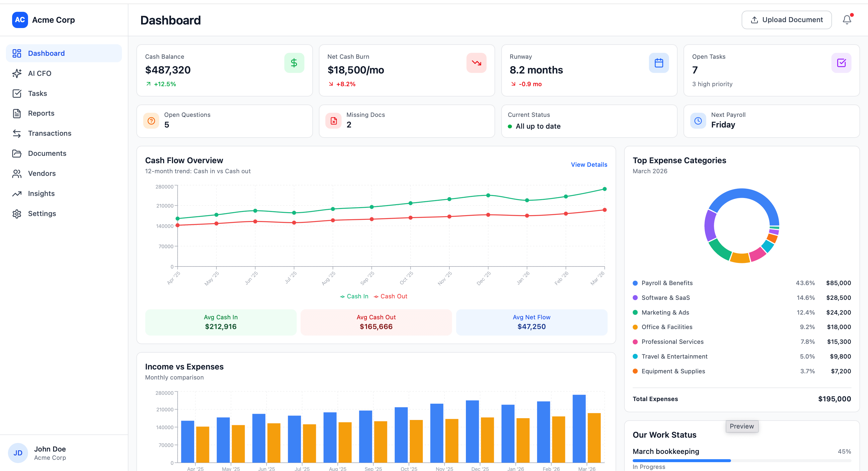This screenshot has height=471, width=868.
Task: Go to Tasks in sidebar
Action: coord(64,93)
